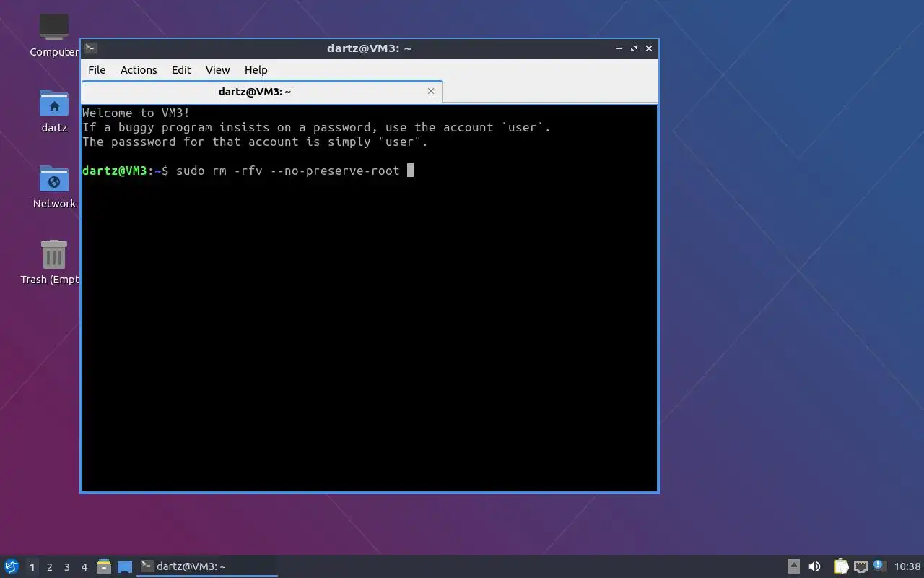This screenshot has height=578, width=924.
Task: Switch to virtual desktop 1
Action: tap(32, 567)
